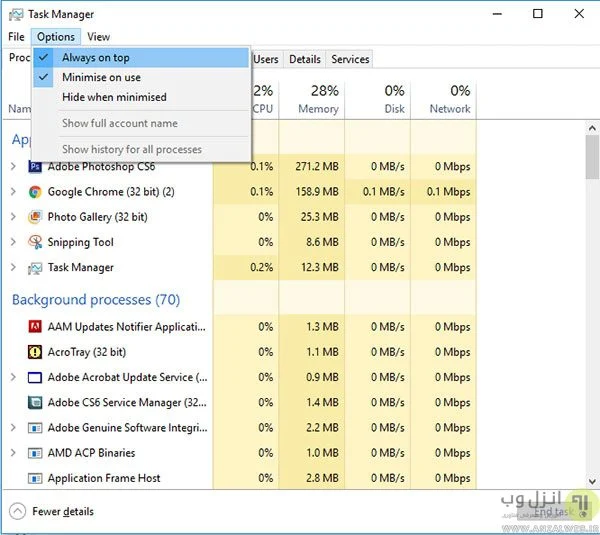
Task: Select the Photo Gallery icon
Action: pyautogui.click(x=35, y=217)
